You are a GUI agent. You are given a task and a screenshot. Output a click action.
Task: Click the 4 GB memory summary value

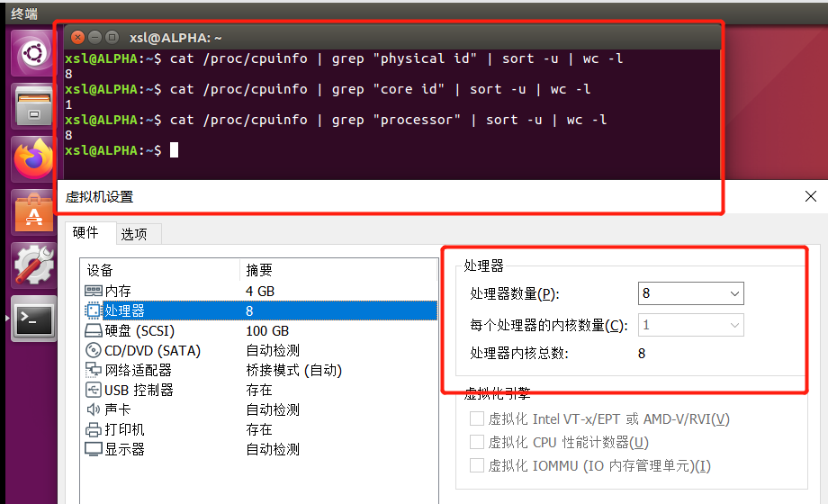click(260, 291)
